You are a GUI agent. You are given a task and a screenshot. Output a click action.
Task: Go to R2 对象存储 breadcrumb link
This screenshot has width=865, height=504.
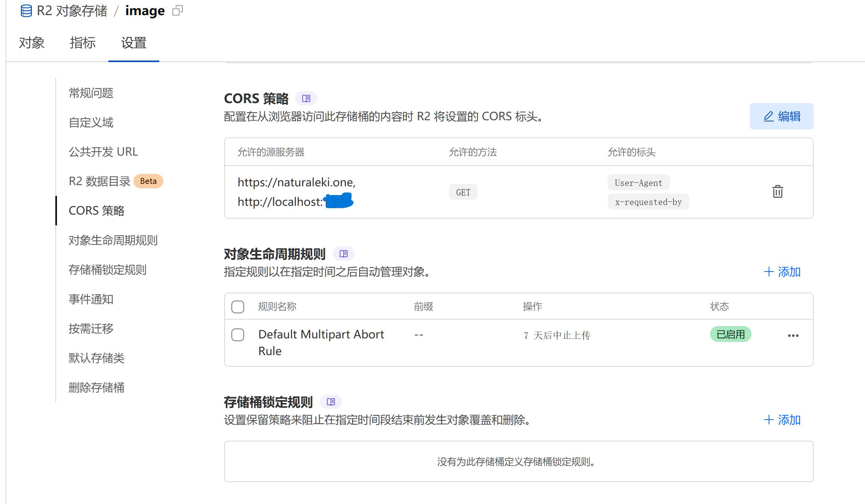(x=72, y=11)
